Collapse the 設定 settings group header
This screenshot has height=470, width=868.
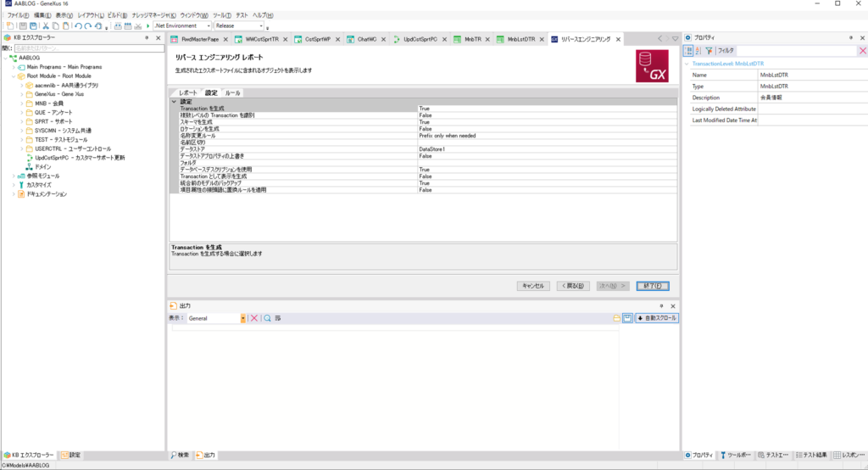tap(174, 102)
